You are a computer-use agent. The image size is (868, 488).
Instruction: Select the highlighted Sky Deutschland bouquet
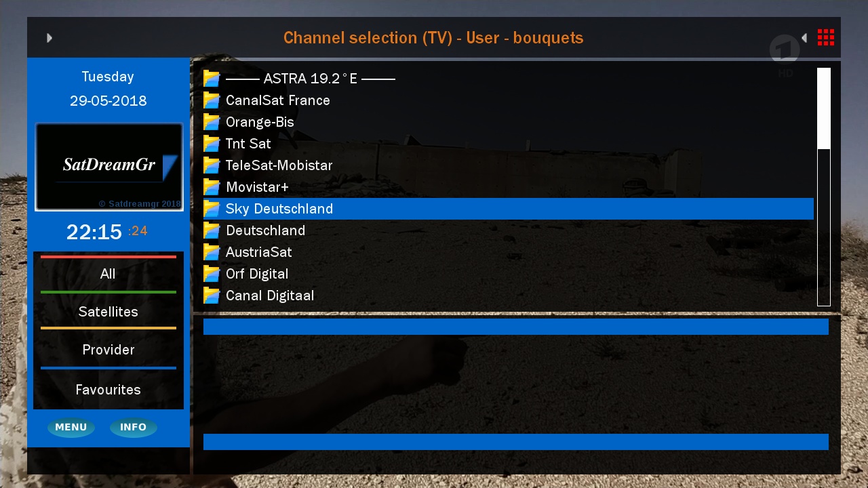pos(509,209)
